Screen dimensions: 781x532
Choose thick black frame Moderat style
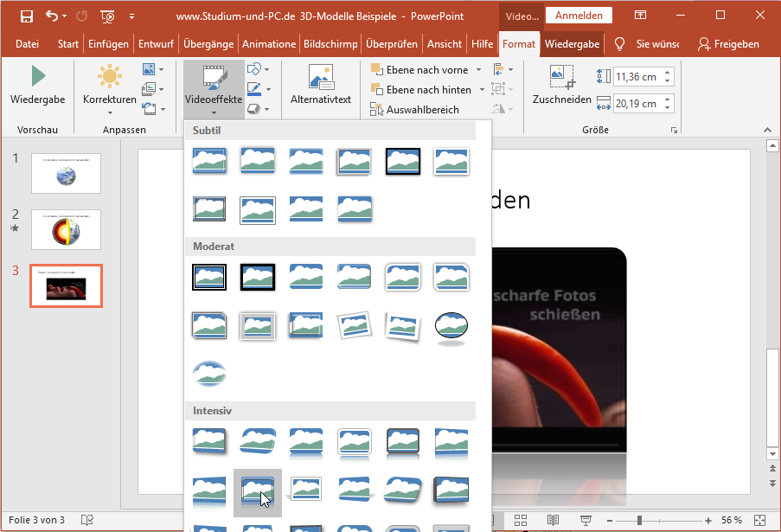point(258,277)
